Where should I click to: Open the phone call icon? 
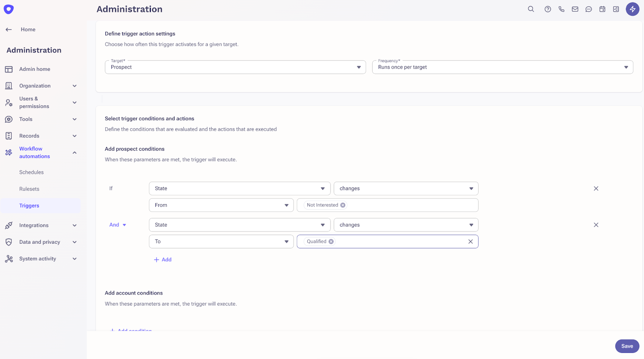pos(561,9)
